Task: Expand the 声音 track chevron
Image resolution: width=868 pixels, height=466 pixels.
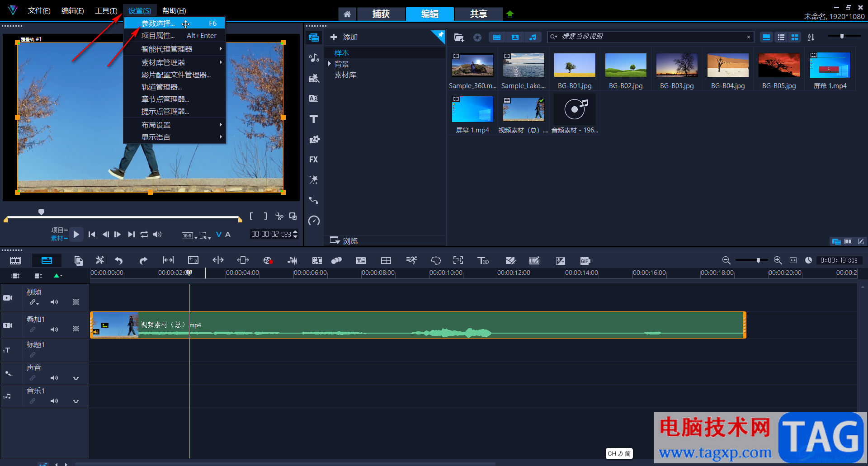Action: click(x=76, y=378)
